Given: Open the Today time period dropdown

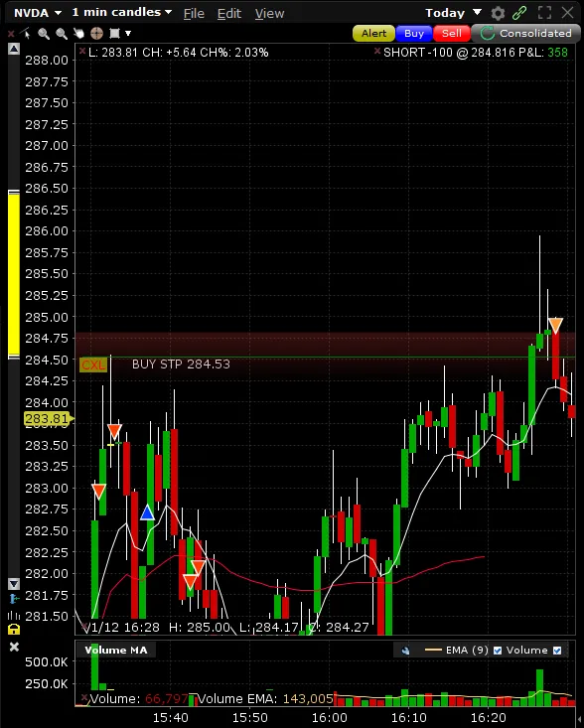Looking at the screenshot, I should tap(454, 13).
